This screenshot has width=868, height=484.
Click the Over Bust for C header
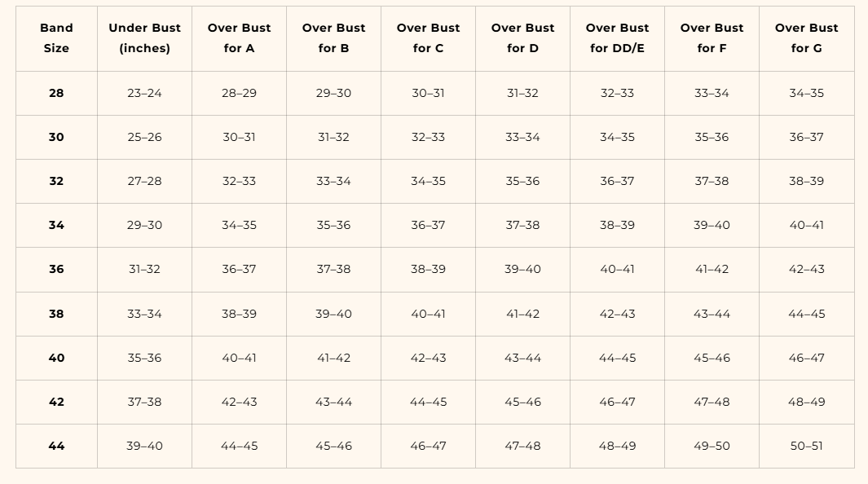(428, 38)
